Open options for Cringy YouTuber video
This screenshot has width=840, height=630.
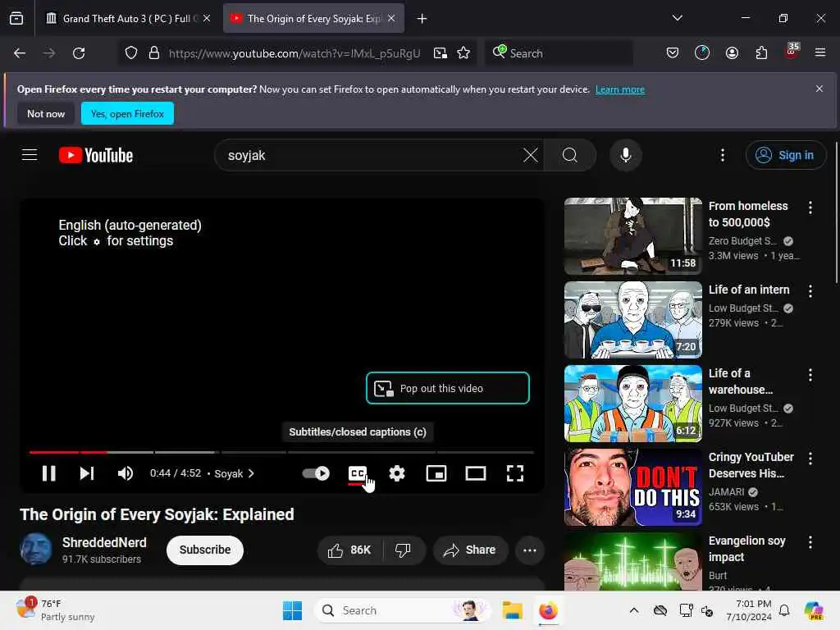pyautogui.click(x=810, y=459)
